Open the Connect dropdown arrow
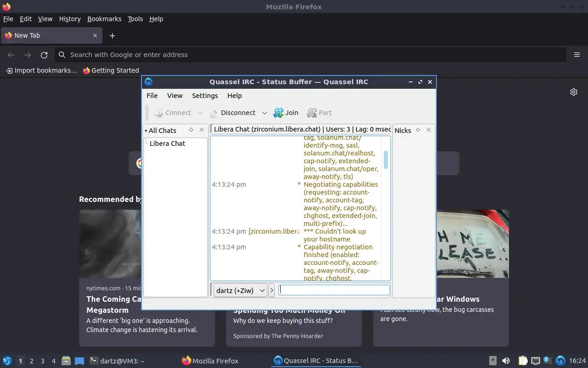This screenshot has height=368, width=588. click(x=200, y=113)
